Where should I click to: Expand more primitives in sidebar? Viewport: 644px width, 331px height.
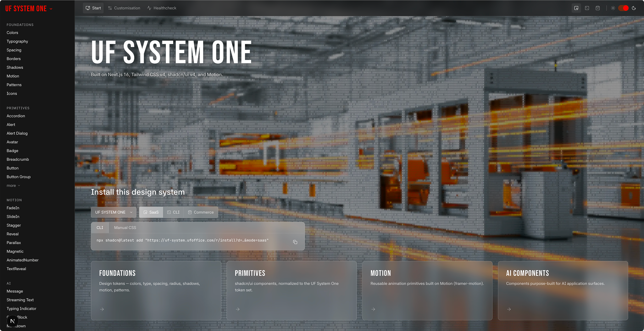13,186
